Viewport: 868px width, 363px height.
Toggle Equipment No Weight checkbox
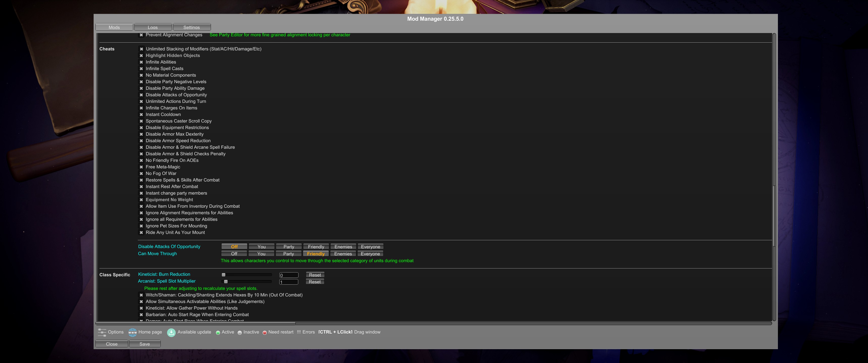click(x=142, y=200)
